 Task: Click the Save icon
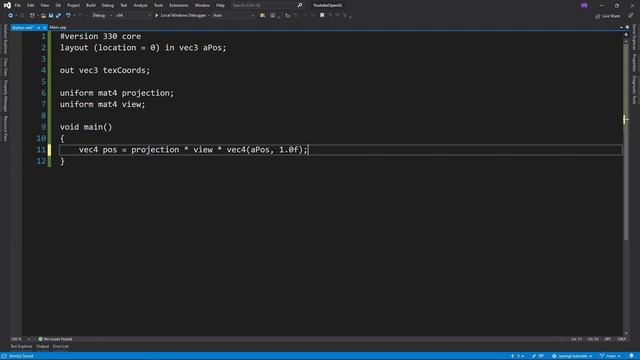[51, 16]
